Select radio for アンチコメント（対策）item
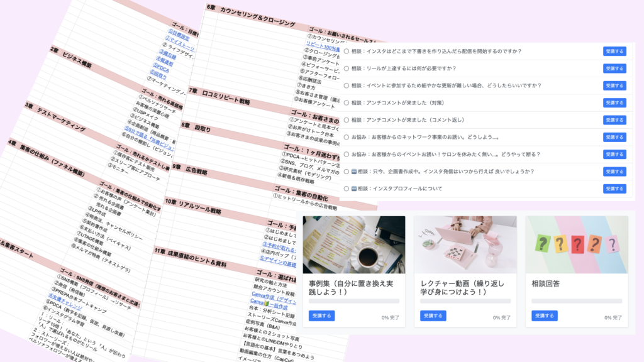This screenshot has width=644, height=362. pos(347,103)
